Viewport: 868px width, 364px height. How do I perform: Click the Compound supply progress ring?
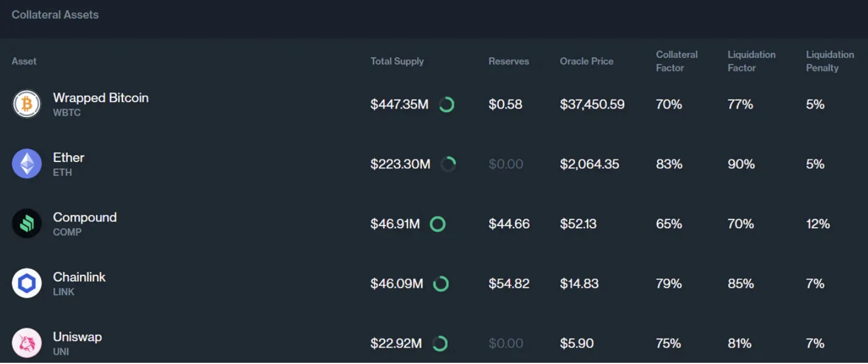coord(438,224)
